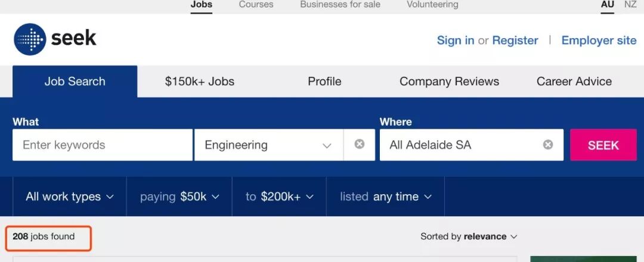Expand the listed any time filter
This screenshot has width=644, height=262.
point(385,196)
